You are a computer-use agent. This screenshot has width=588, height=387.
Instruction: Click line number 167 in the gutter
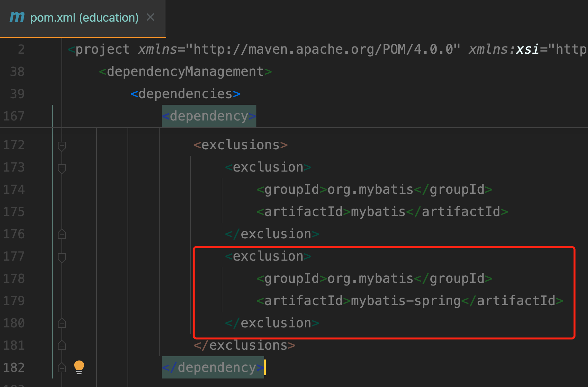pyautogui.click(x=14, y=116)
